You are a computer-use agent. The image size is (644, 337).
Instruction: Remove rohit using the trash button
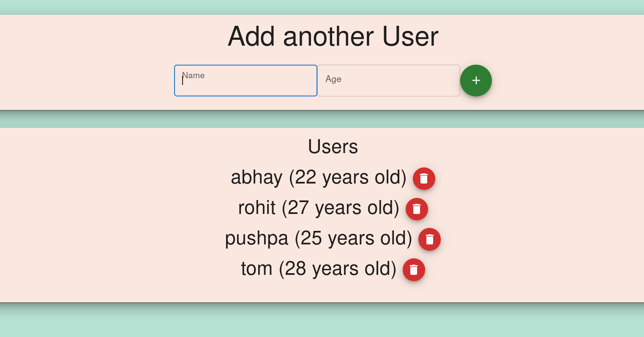tap(417, 209)
